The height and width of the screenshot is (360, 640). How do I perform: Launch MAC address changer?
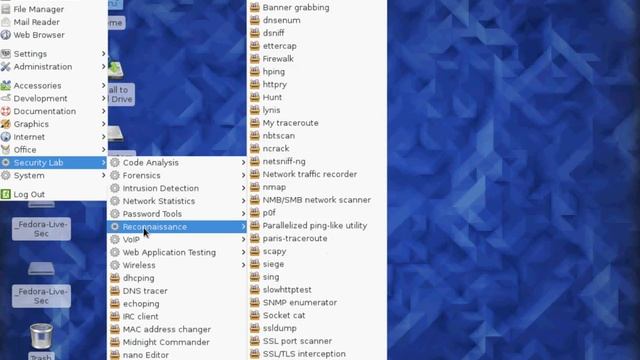point(177,329)
